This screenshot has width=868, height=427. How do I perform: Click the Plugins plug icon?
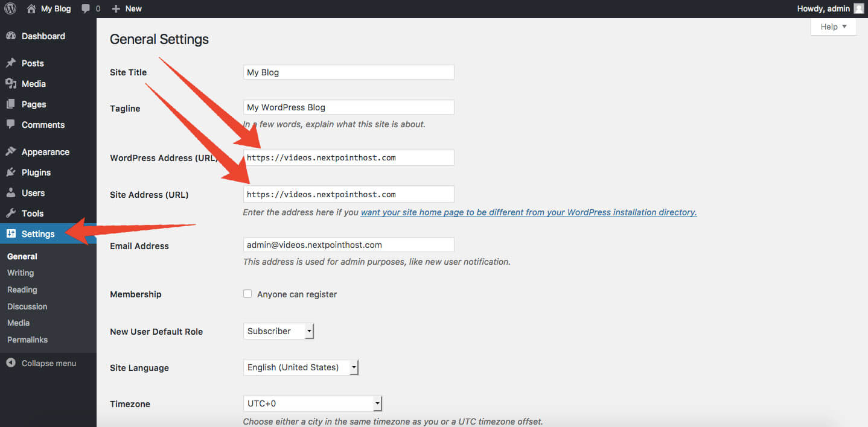[x=11, y=172]
